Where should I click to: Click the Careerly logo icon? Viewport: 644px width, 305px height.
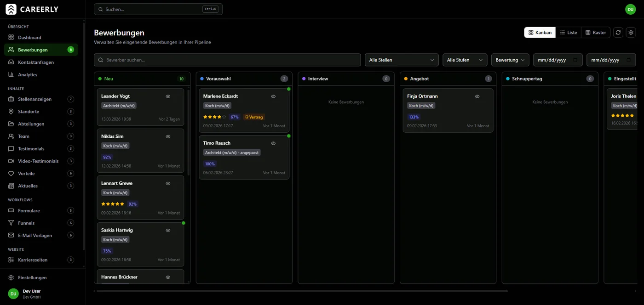(11, 9)
